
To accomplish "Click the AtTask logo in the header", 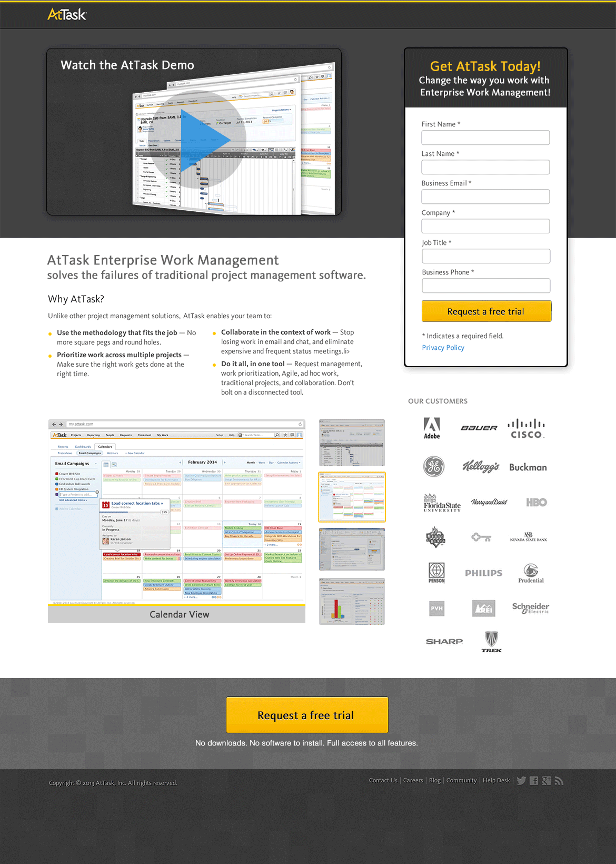I will click(x=67, y=14).
